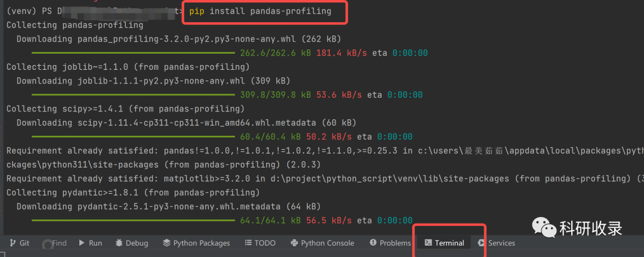Click the 'Collecting scipy>=1.4.1' line
Image resolution: width=644 pixels, height=257 pixels.
click(x=125, y=109)
